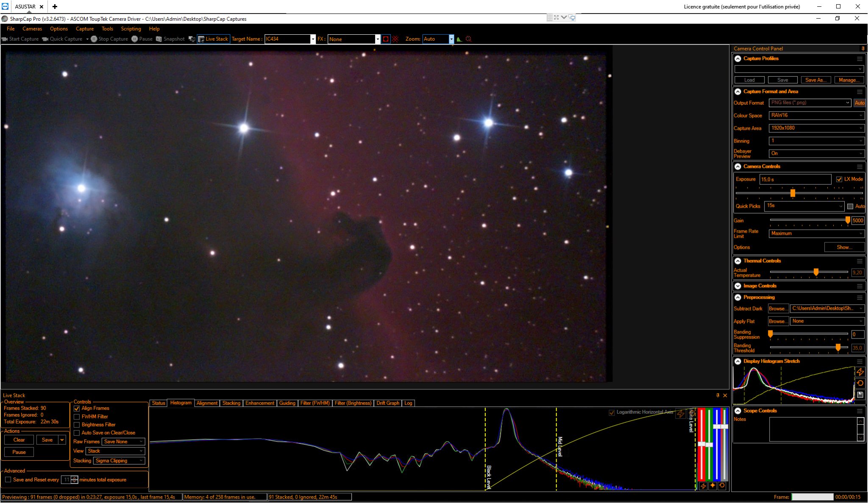
Task: Click reset icon in Display Histogram Stretch
Action: tap(860, 383)
